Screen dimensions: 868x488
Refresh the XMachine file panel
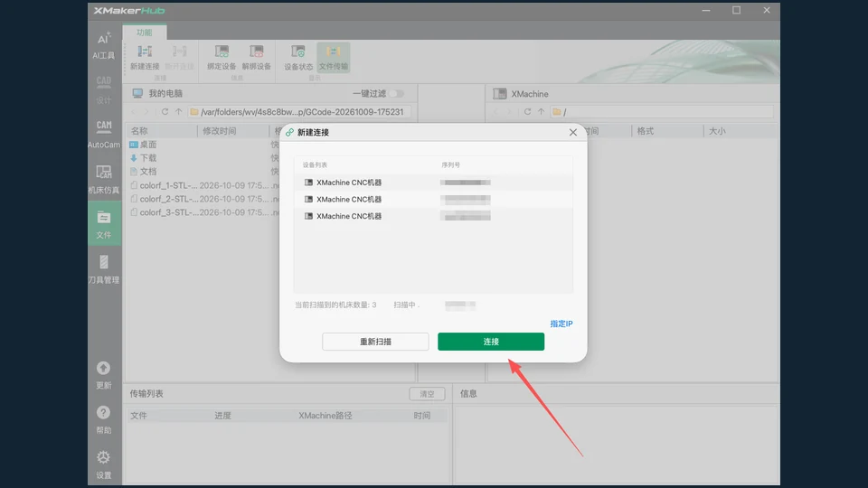click(x=527, y=112)
